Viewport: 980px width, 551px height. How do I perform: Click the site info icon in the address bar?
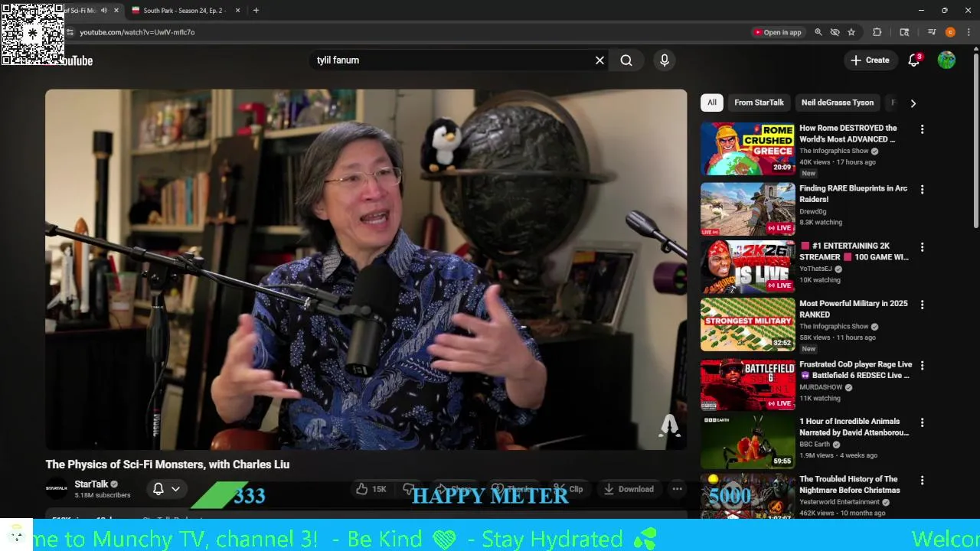tap(70, 32)
